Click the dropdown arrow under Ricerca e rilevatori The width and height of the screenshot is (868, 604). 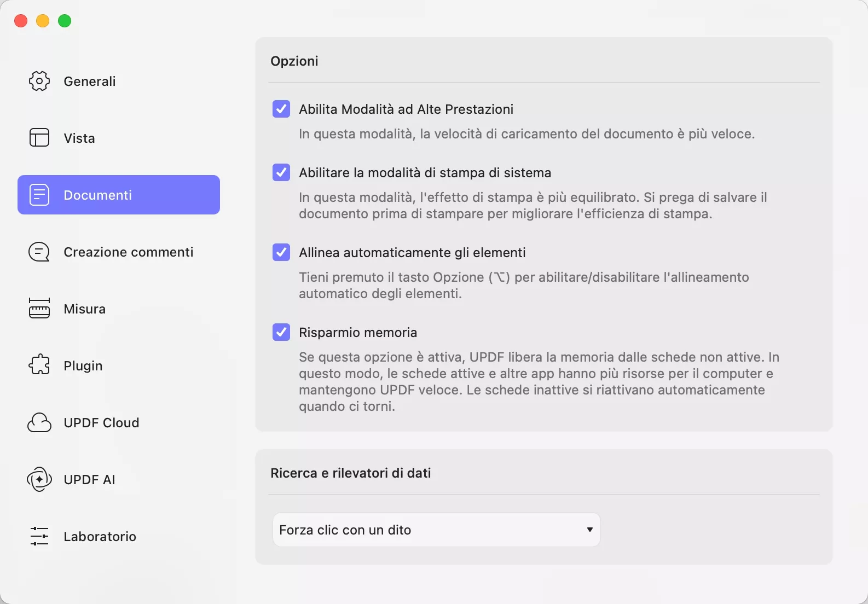pyautogui.click(x=589, y=530)
